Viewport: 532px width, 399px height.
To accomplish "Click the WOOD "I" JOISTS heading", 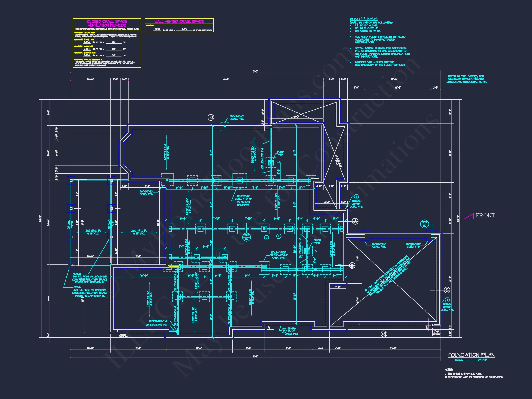I will pos(363,19).
